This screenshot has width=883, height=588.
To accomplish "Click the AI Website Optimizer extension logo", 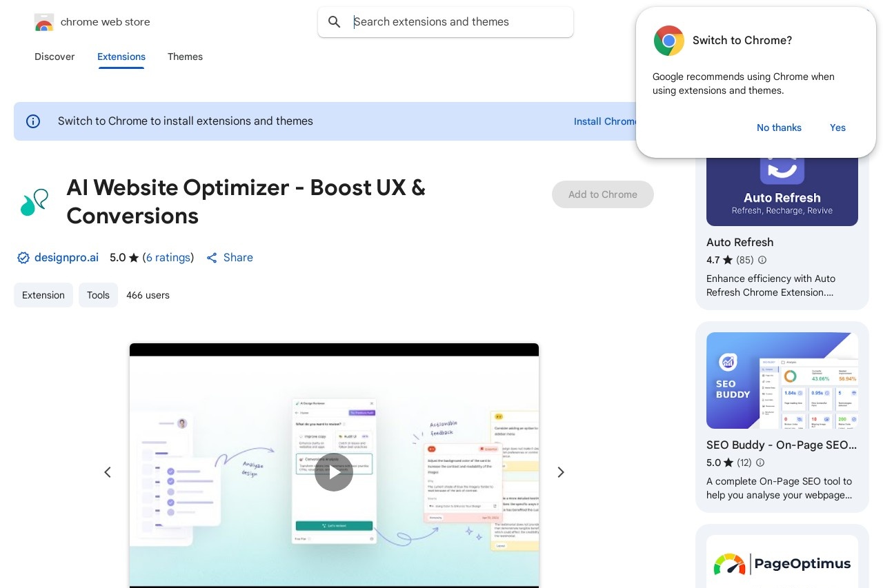I will [34, 202].
